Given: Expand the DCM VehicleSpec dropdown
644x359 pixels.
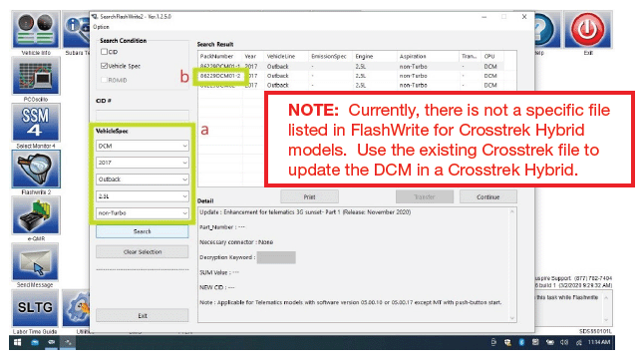Looking at the screenshot, I should 143,146.
